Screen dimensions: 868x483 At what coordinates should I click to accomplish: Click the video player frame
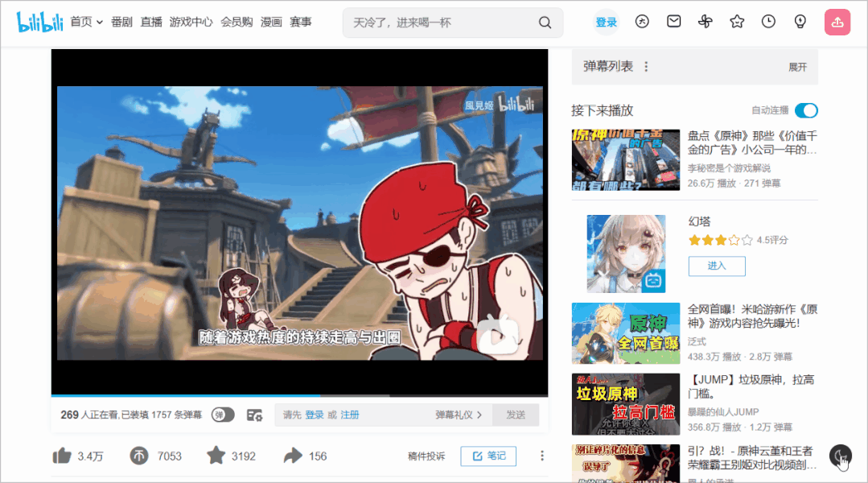tap(299, 223)
